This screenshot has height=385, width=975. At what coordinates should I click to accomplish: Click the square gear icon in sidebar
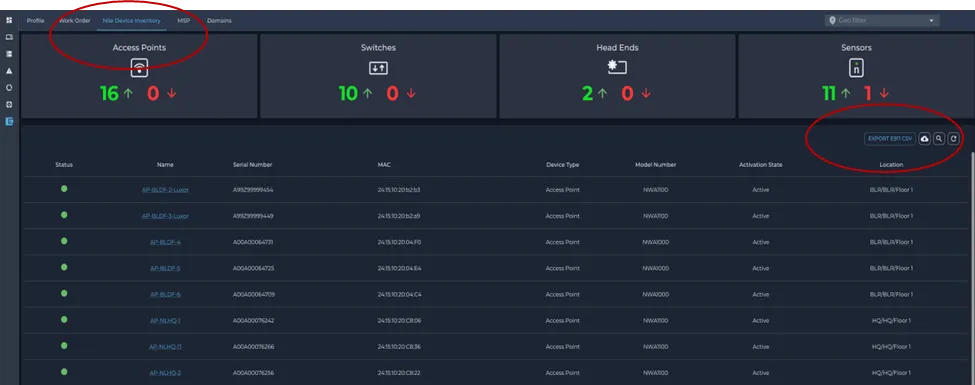pyautogui.click(x=9, y=104)
